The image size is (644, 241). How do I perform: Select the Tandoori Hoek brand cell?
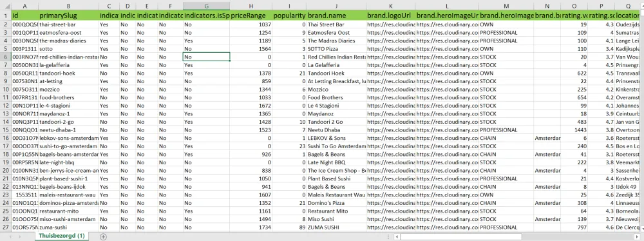pyautogui.click(x=336, y=73)
